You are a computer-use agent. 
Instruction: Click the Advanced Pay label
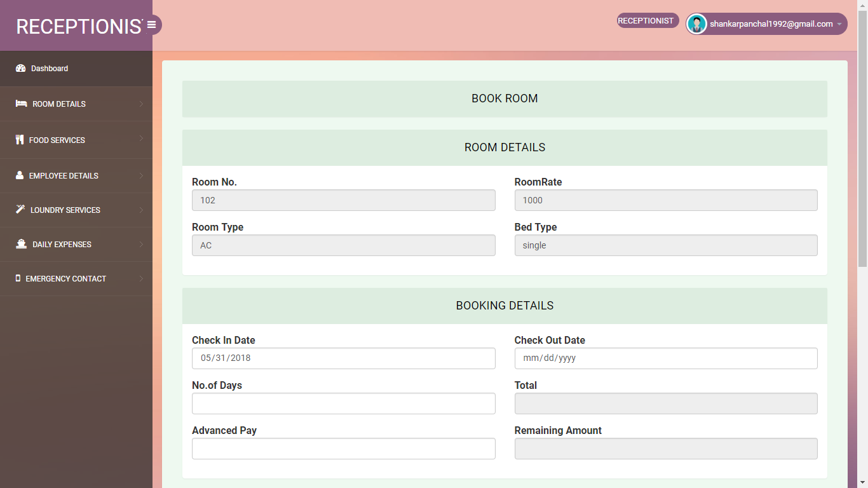coord(224,430)
